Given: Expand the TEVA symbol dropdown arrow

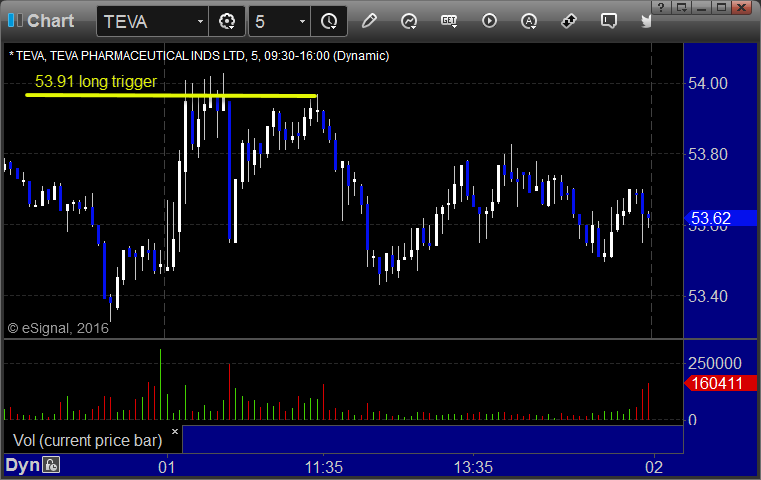Looking at the screenshot, I should pos(200,22).
